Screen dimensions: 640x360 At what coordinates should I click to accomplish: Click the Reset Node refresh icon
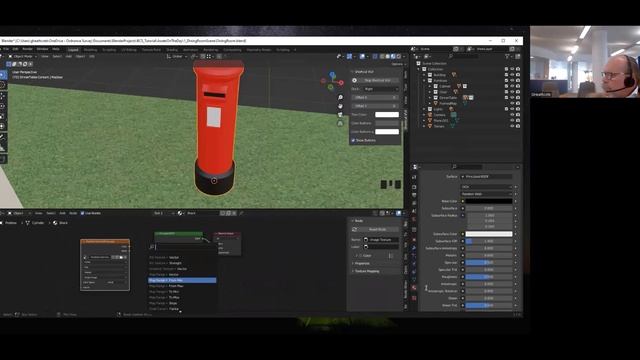coord(354,230)
